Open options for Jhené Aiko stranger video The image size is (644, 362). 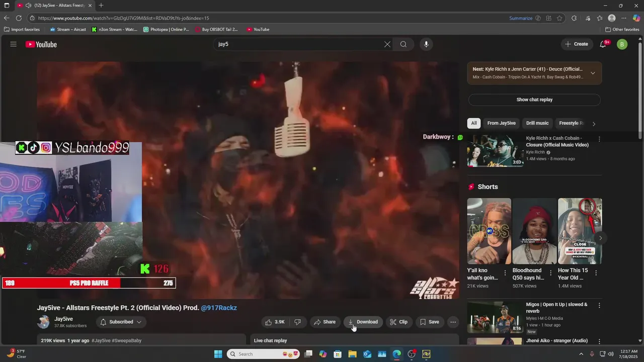(599, 342)
